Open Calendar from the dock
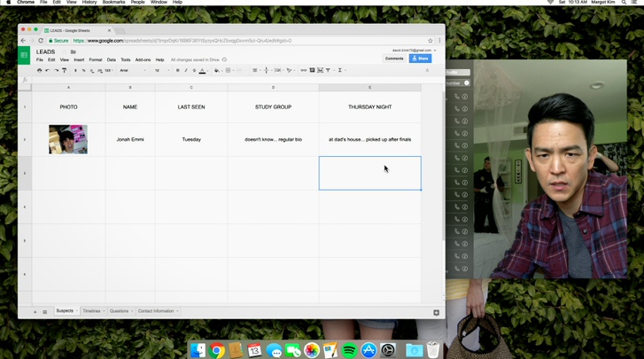This screenshot has width=644, height=359. click(x=254, y=350)
